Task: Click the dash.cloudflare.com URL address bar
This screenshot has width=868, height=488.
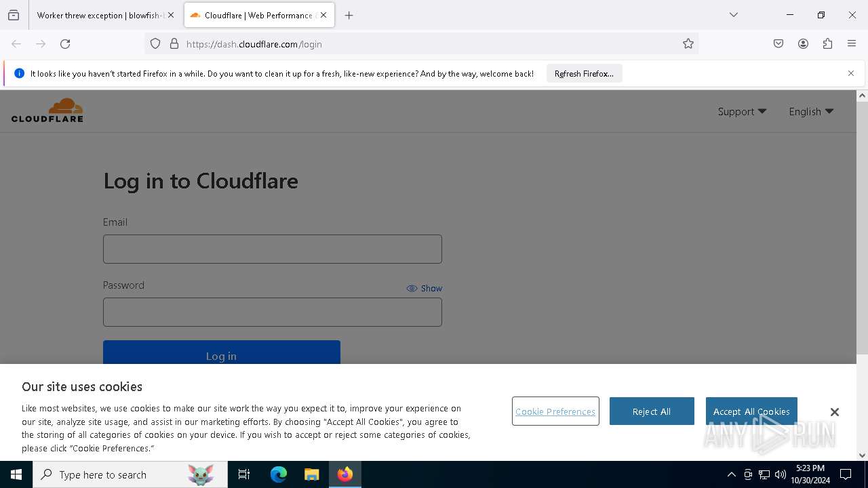Action: 420,44
